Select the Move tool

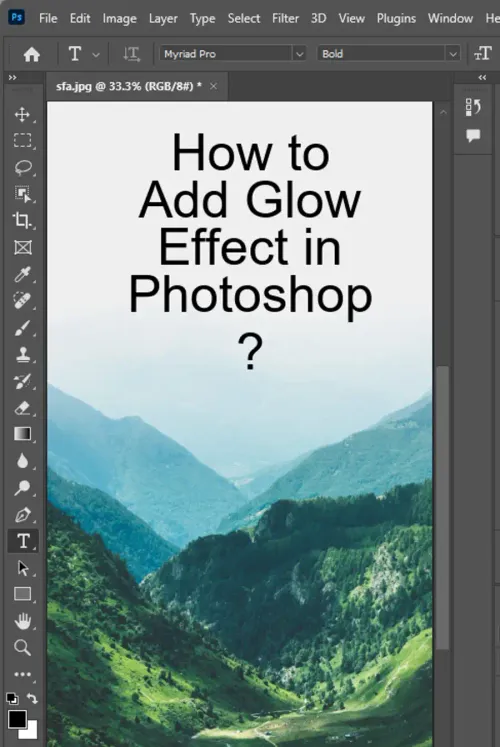click(22, 114)
